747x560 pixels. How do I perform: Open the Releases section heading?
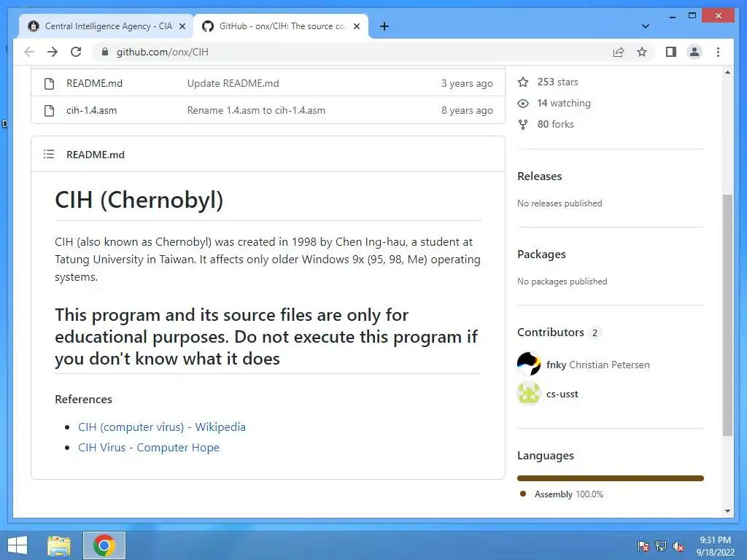pyautogui.click(x=539, y=176)
